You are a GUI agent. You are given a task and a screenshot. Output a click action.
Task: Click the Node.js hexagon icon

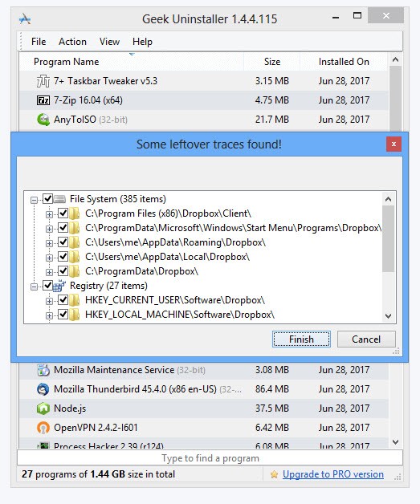(x=43, y=408)
